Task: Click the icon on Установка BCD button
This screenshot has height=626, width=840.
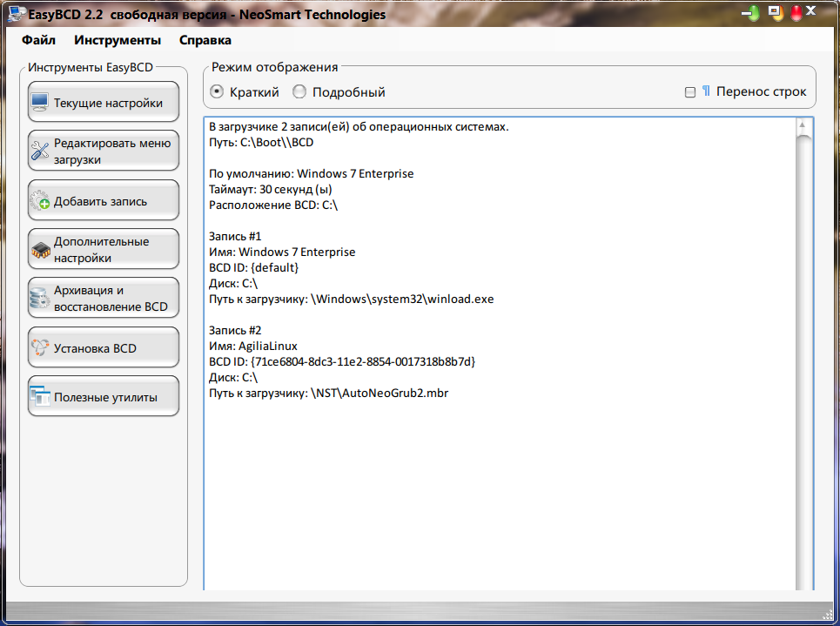Action: point(40,347)
